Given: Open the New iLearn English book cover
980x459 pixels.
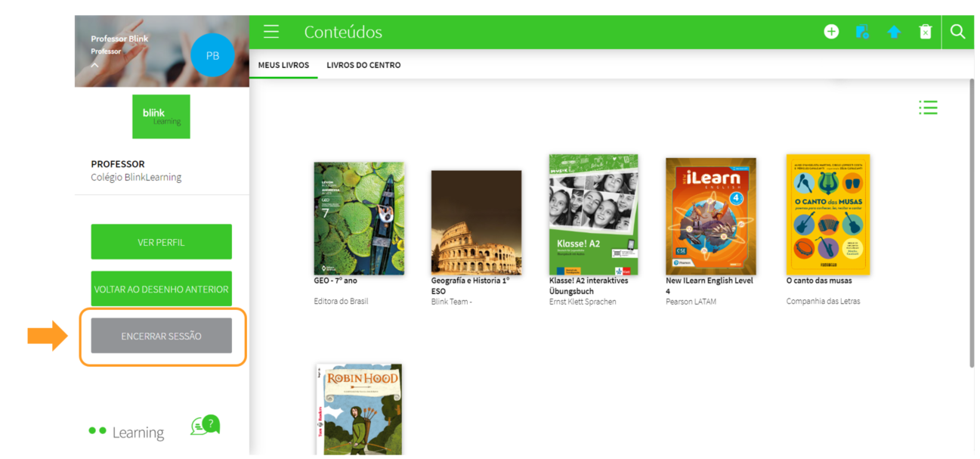Looking at the screenshot, I should coord(710,216).
